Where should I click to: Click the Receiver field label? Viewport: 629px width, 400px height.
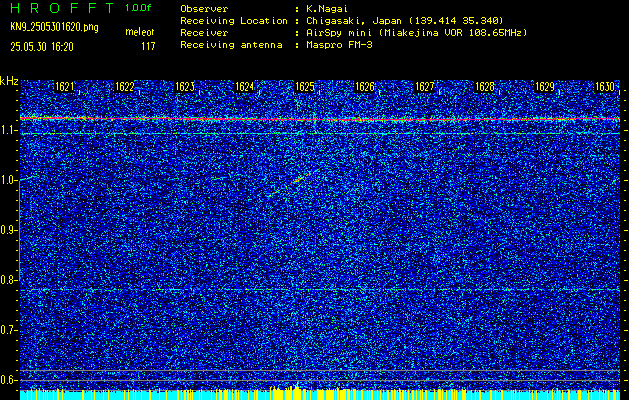click(204, 32)
